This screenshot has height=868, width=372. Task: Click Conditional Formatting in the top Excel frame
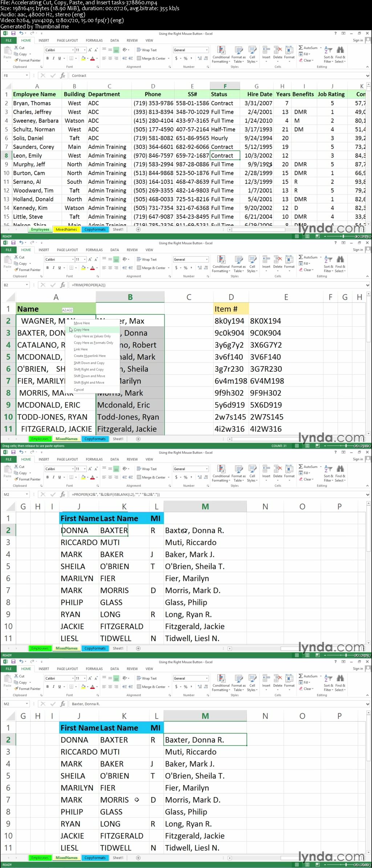pyautogui.click(x=221, y=55)
